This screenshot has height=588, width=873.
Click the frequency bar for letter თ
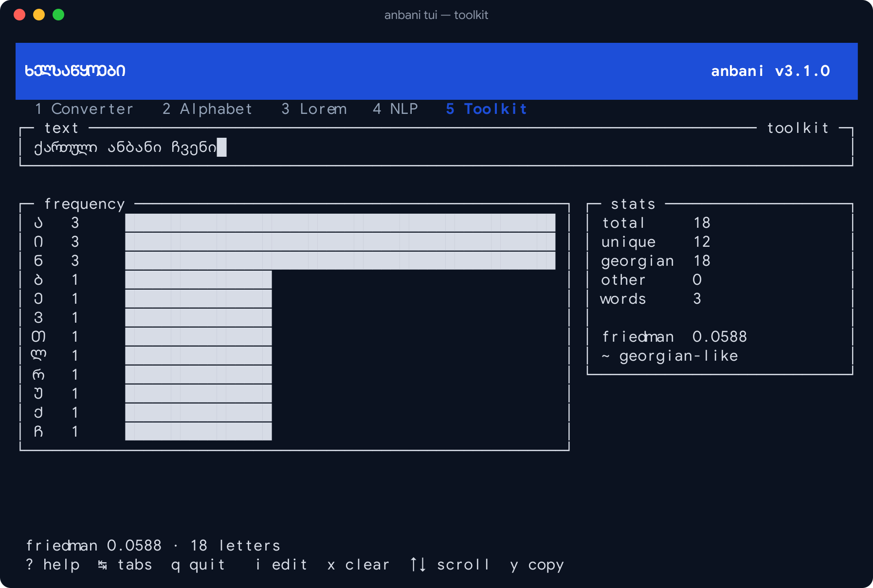199,337
